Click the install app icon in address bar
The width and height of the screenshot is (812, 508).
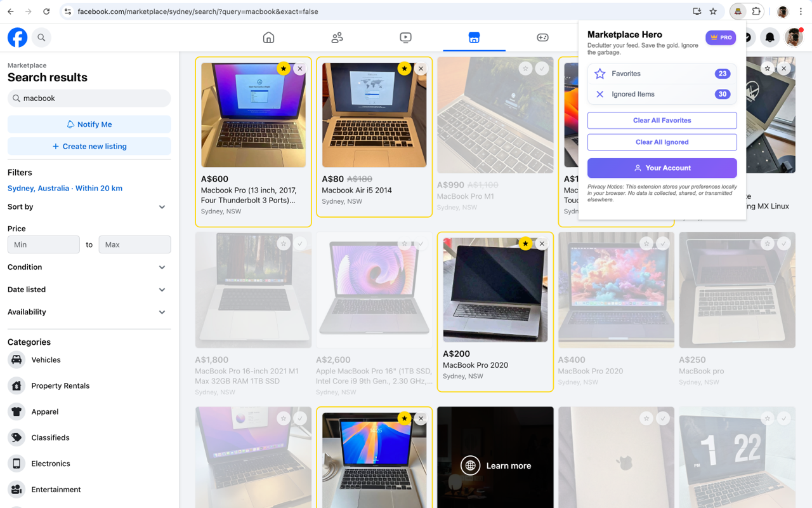point(697,11)
